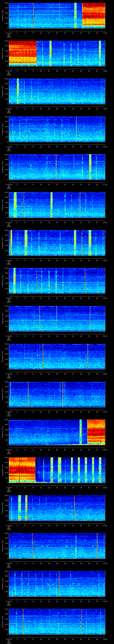Click the 33:00 end label of last spectrogram
The width and height of the screenshot is (114, 644).
[x=105, y=639]
